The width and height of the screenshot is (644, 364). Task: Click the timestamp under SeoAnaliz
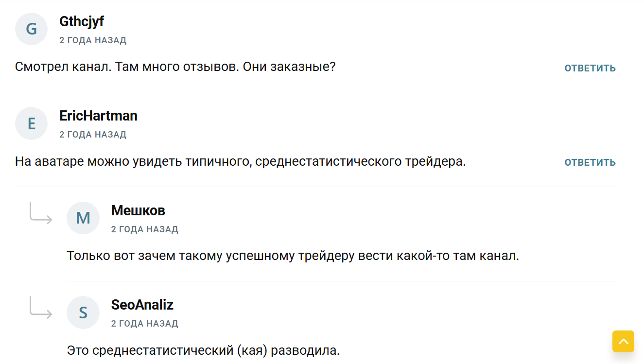tap(144, 324)
